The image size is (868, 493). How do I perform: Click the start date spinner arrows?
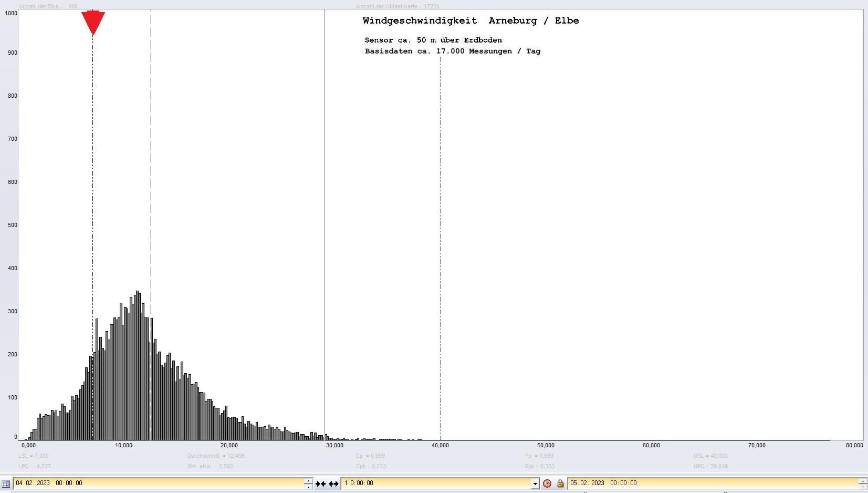click(308, 484)
